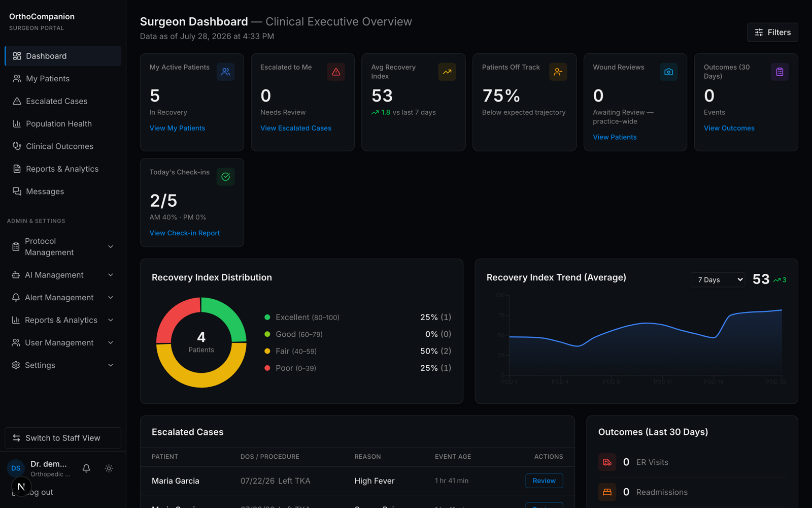Viewport: 812px width, 508px height.
Task: Click the checkmark icon on Today's Check-ins card
Action: click(225, 177)
